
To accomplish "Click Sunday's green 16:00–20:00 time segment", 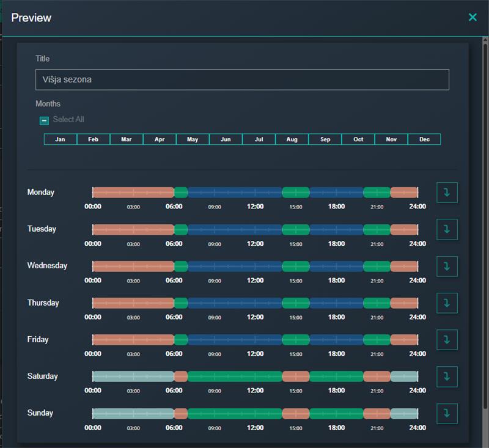I will [x=337, y=414].
